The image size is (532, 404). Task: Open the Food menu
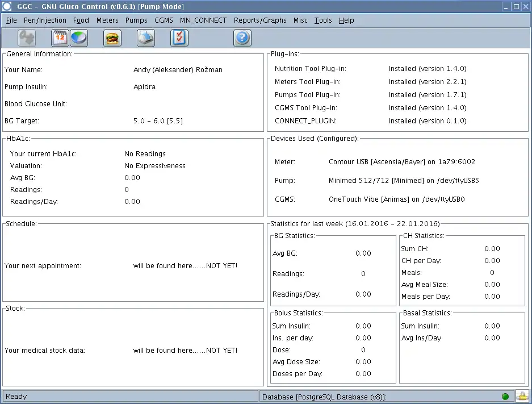tap(81, 20)
